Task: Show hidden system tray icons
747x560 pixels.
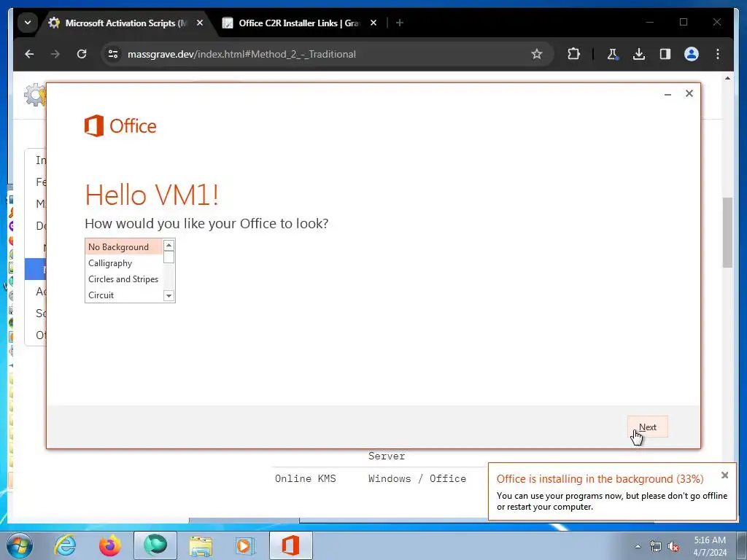Action: point(638,546)
